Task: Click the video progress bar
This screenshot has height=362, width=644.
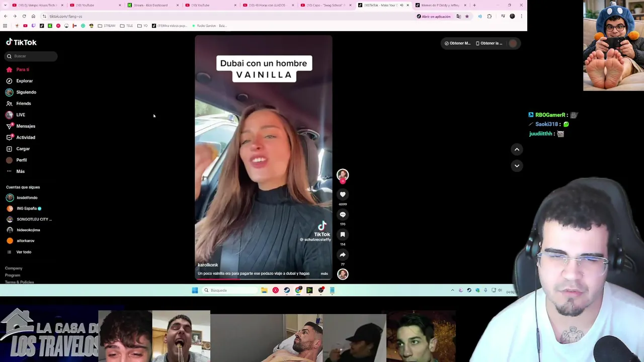Action: (264, 279)
